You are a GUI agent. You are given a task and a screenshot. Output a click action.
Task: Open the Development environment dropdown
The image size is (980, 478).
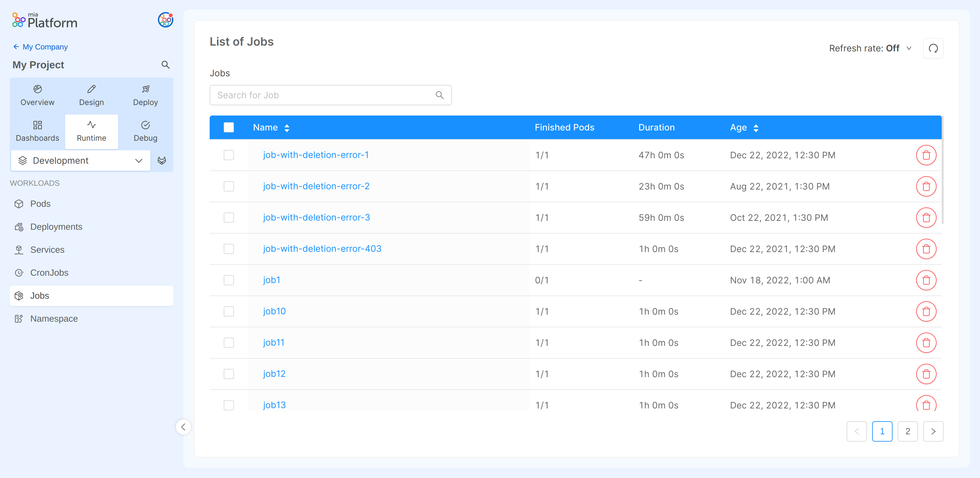pyautogui.click(x=81, y=161)
